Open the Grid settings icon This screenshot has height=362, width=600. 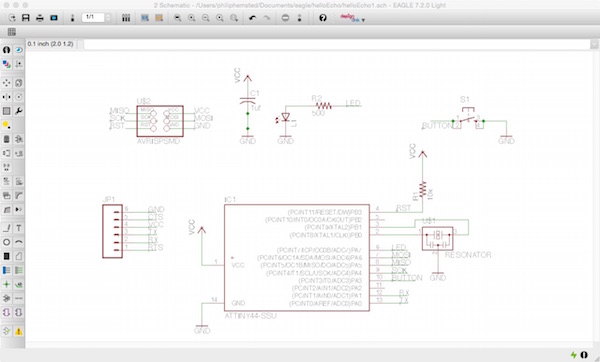tap(11, 32)
